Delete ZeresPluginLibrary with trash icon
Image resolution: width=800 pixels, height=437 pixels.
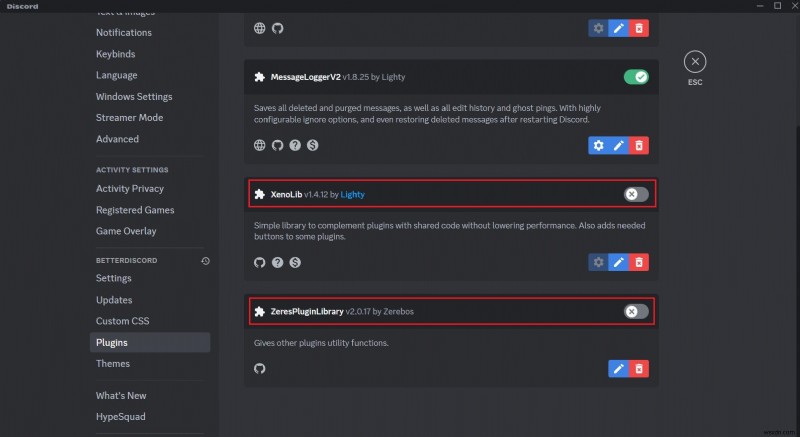(639, 369)
